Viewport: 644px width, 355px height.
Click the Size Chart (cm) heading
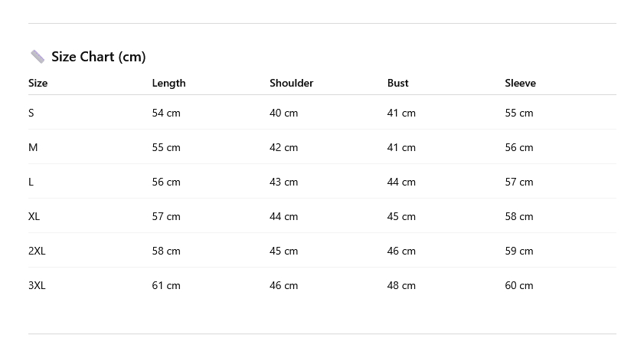click(x=98, y=57)
